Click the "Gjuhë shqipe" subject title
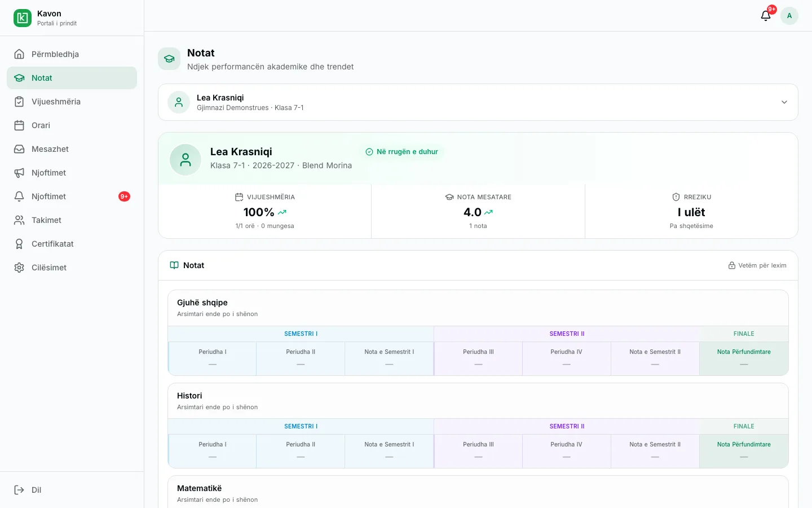The width and height of the screenshot is (812, 508). [x=202, y=303]
